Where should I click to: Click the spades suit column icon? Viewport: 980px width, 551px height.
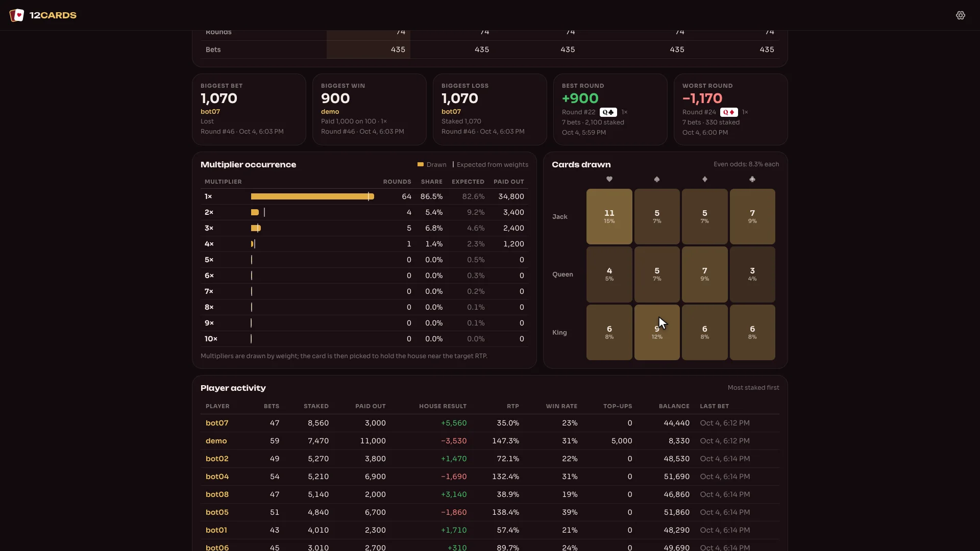657,179
